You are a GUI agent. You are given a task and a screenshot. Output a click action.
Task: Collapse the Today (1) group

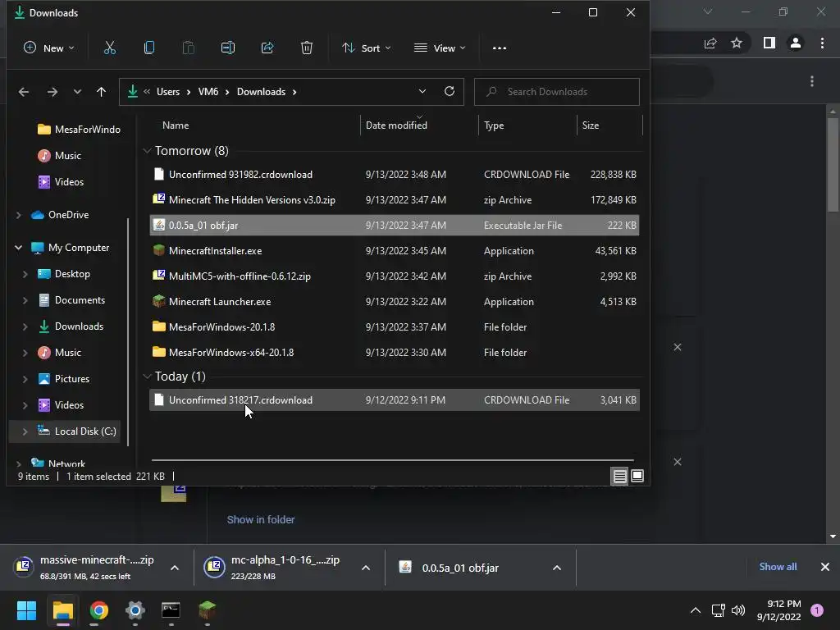(148, 377)
